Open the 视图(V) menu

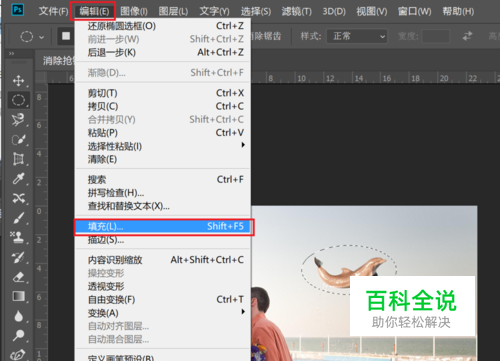coord(372,11)
